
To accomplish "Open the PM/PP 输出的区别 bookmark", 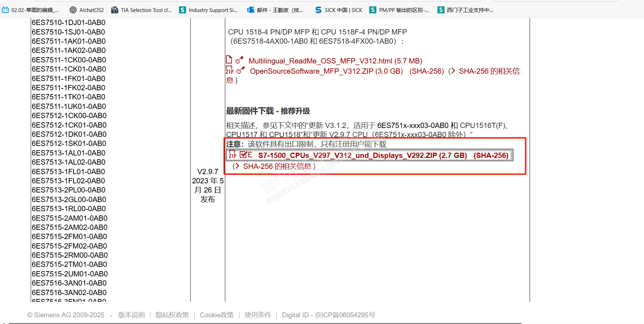I will [x=399, y=10].
